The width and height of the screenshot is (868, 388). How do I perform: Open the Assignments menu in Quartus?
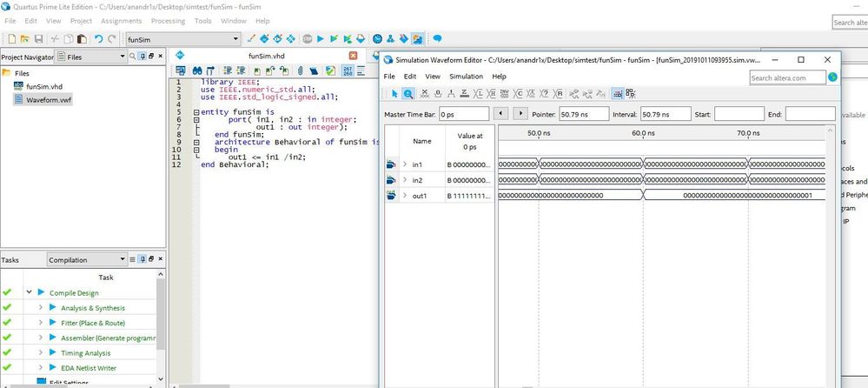pos(121,20)
